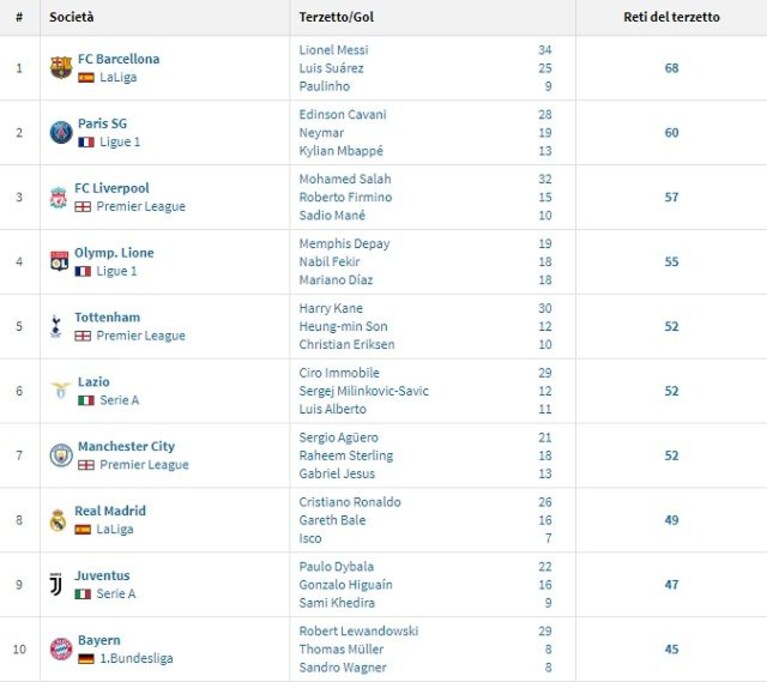Open the Mohamed Salah player link
The image size is (767, 682).
[x=345, y=179]
